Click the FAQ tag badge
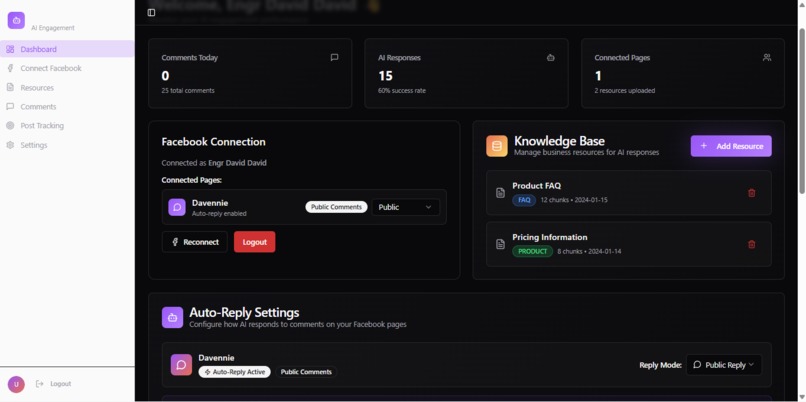806x402 pixels. click(524, 200)
